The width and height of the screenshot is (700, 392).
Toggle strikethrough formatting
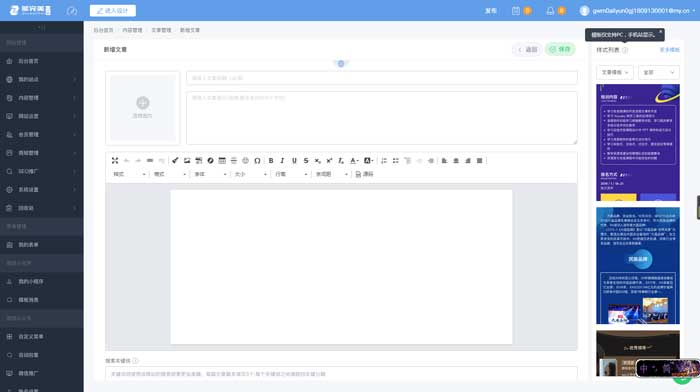click(306, 161)
